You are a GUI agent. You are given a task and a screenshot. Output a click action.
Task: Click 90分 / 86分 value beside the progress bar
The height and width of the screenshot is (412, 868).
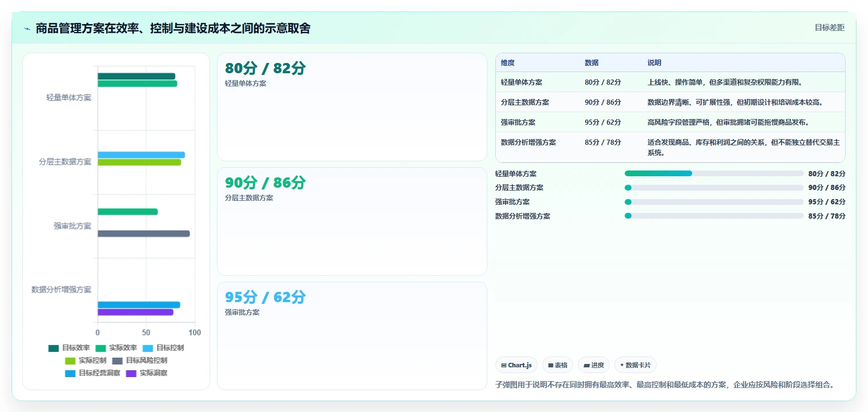pyautogui.click(x=827, y=188)
